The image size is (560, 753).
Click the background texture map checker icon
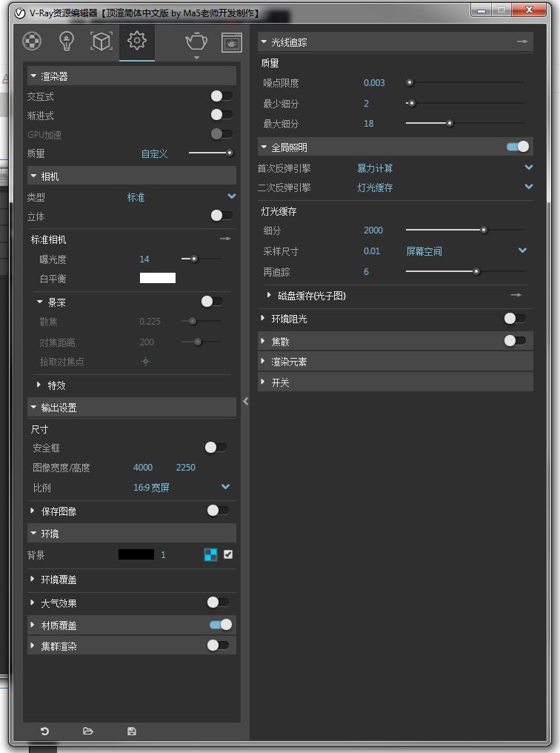210,554
